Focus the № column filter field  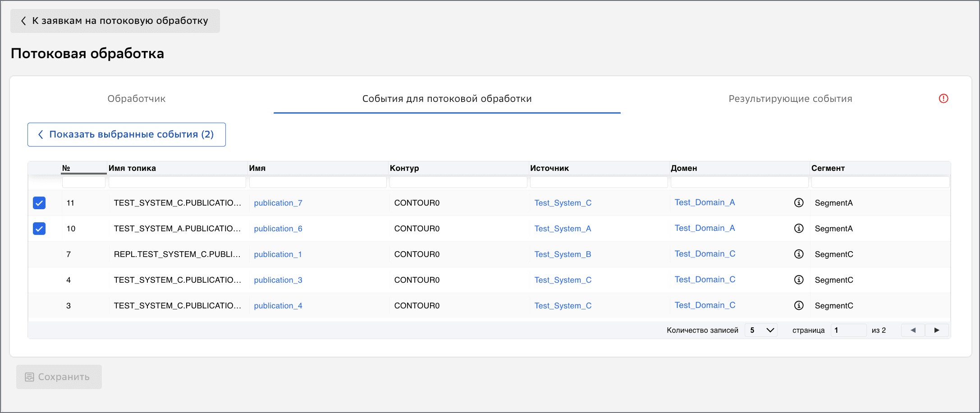(84, 182)
